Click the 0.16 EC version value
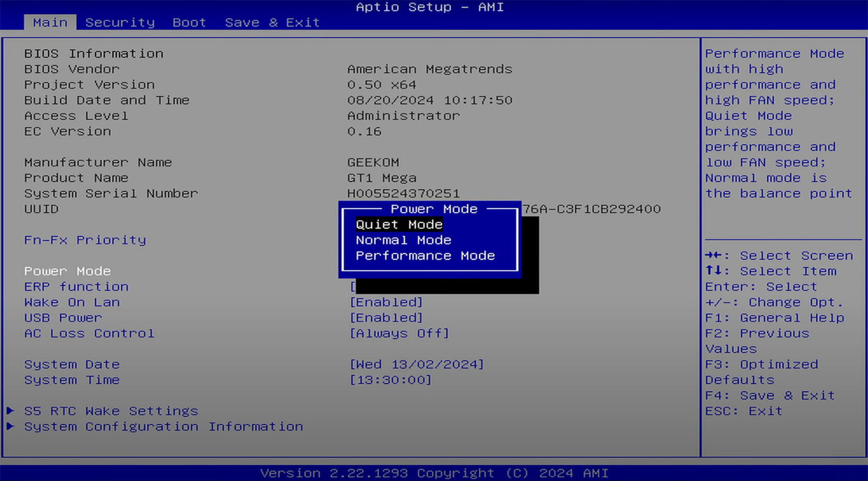868x481 pixels. 365,131
